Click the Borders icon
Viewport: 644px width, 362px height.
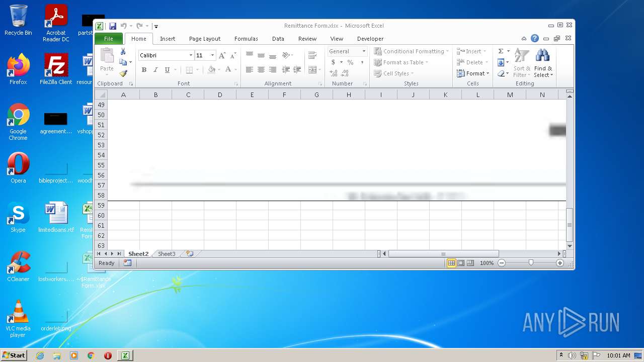tap(189, 70)
